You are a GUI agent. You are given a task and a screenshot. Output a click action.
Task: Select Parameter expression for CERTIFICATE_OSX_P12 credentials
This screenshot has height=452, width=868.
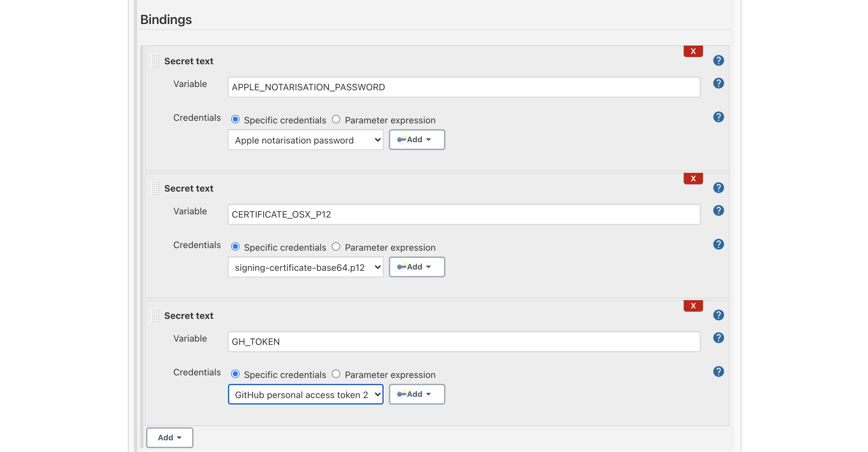coord(336,247)
